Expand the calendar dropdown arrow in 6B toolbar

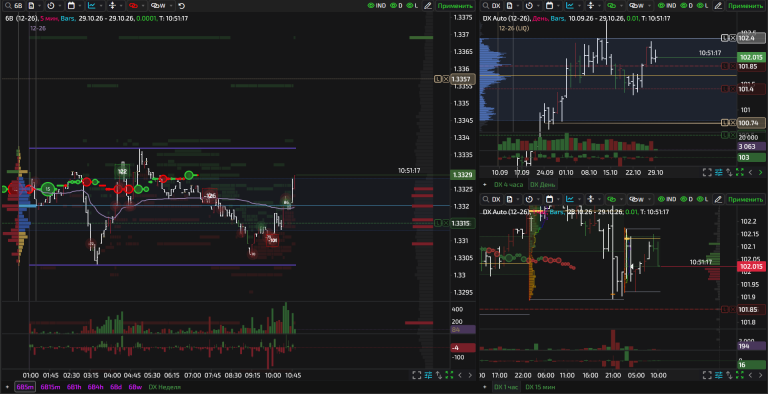80,6
